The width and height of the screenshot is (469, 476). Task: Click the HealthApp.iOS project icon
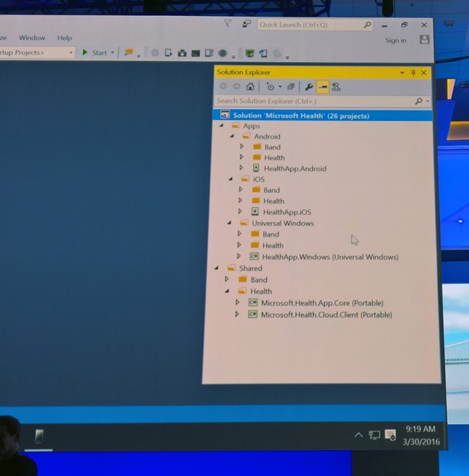coord(255,211)
